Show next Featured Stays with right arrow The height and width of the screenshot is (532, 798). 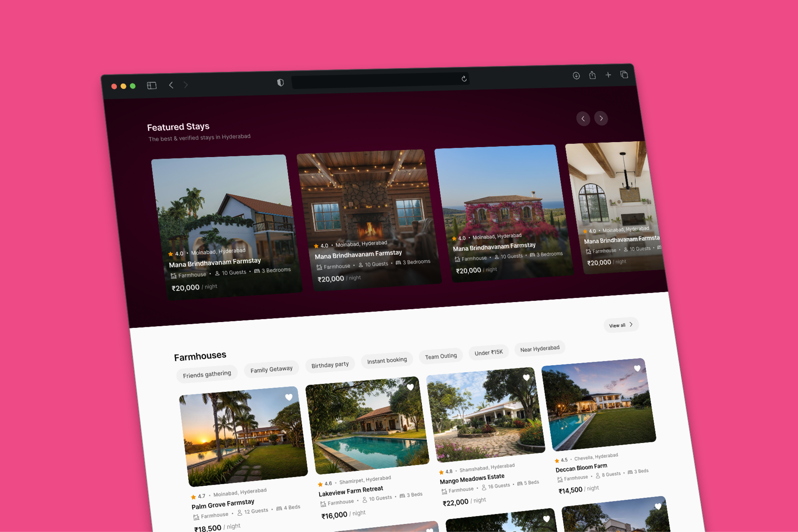tap(601, 118)
